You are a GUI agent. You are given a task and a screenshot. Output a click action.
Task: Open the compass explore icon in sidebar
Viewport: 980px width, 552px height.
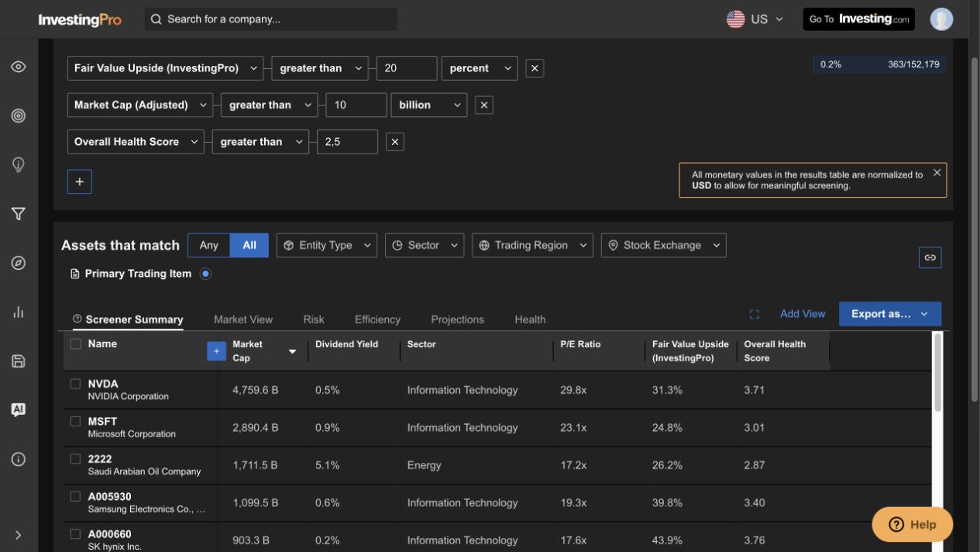(19, 263)
